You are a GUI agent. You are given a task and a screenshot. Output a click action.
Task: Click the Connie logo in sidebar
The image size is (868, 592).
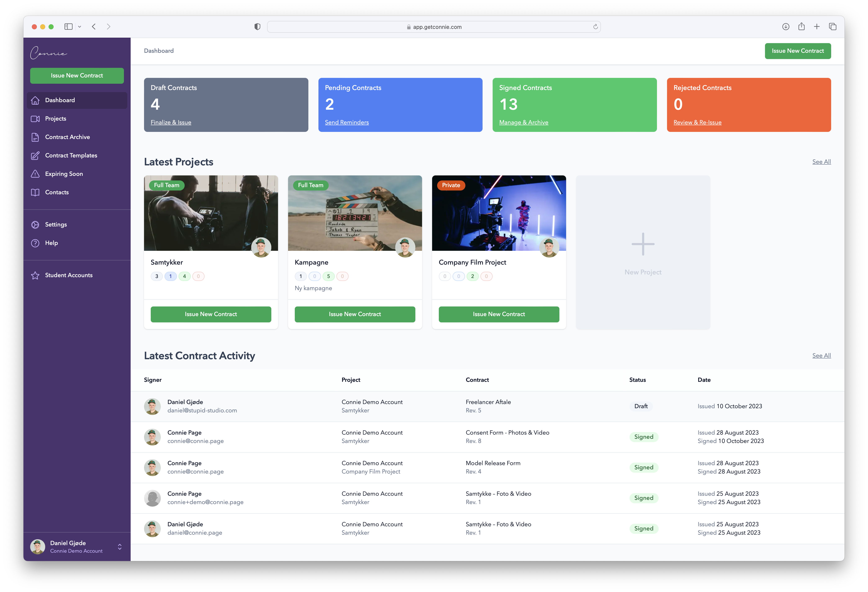(x=49, y=53)
